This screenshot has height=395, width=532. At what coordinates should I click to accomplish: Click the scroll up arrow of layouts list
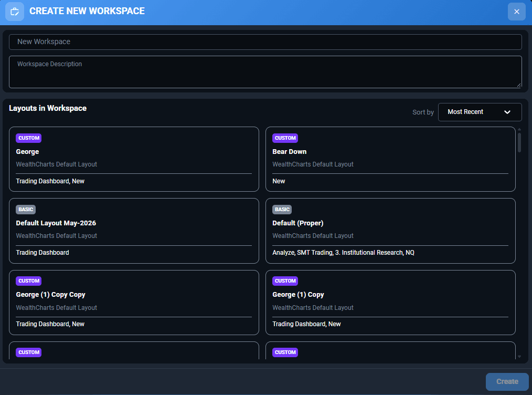pos(519,129)
